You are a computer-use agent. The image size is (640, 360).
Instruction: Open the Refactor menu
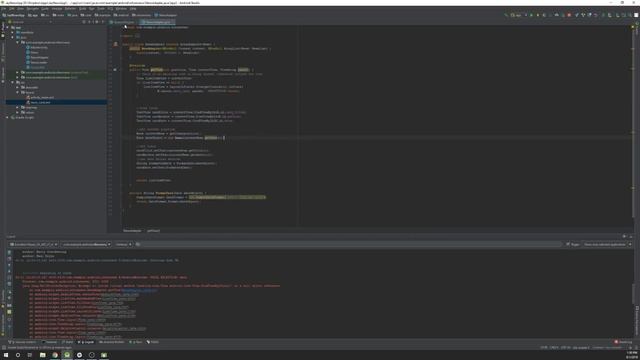70,9
